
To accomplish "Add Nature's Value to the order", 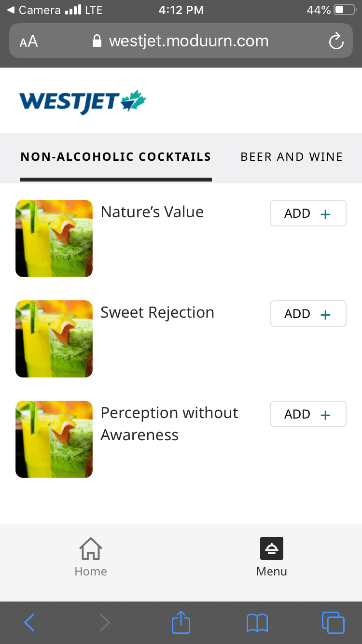I will coord(308,213).
